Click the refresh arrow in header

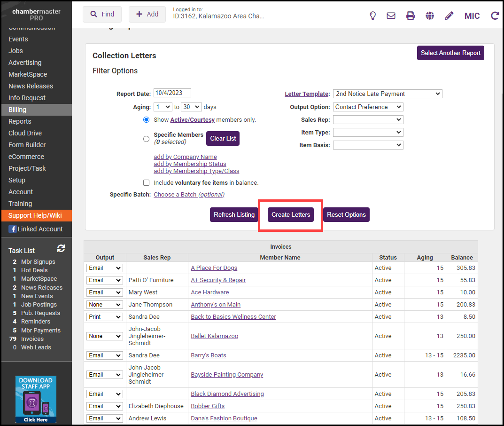click(495, 16)
